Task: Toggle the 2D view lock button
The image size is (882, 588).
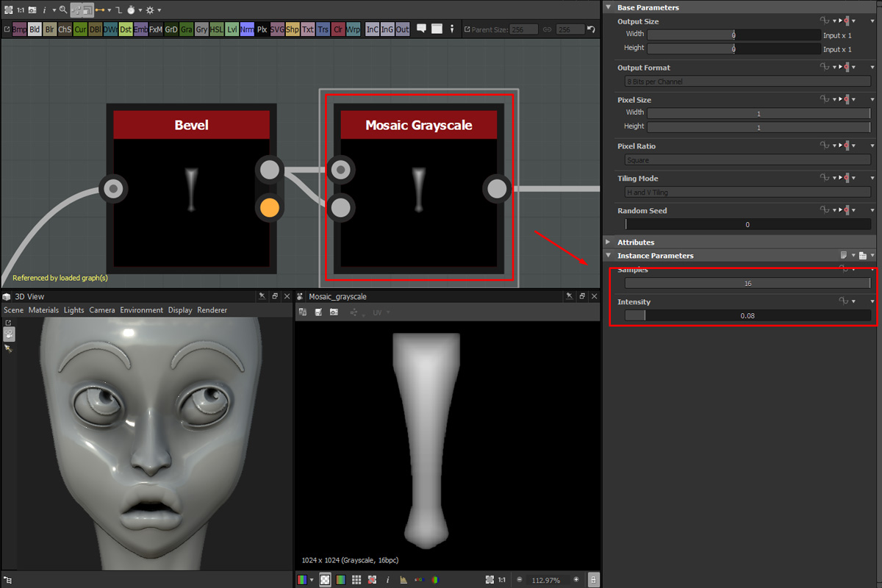Action: (593, 580)
